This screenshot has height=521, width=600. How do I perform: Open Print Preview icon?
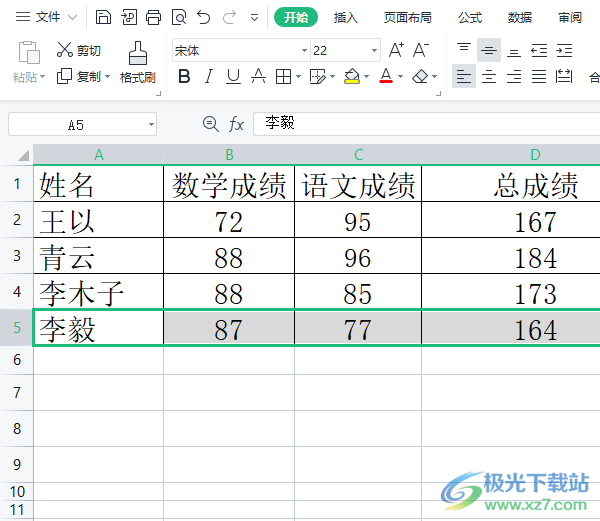coord(179,17)
